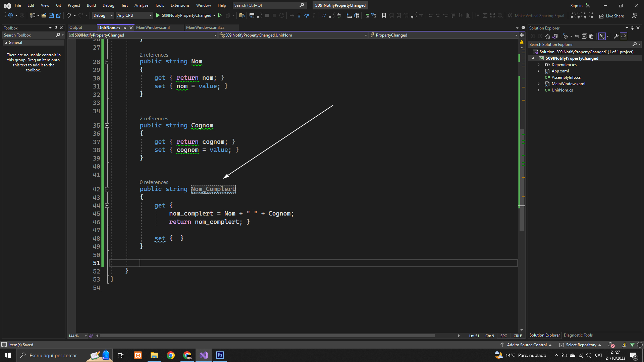Screen dimensions: 644x362
Task: Click Collapse All icon in Solution Explorer
Action: click(584, 36)
